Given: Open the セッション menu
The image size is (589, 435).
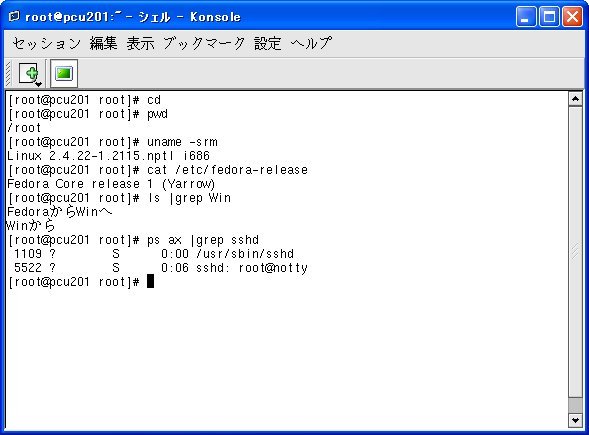Looking at the screenshot, I should pos(47,43).
